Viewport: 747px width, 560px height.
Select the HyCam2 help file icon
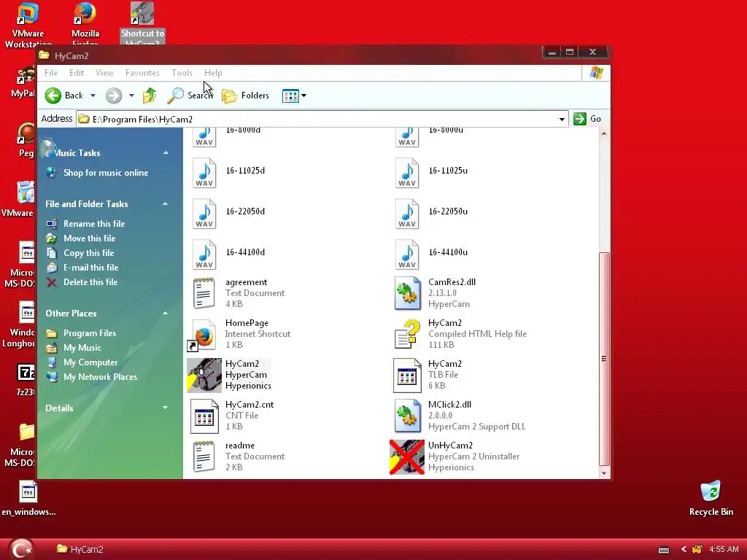pos(408,334)
